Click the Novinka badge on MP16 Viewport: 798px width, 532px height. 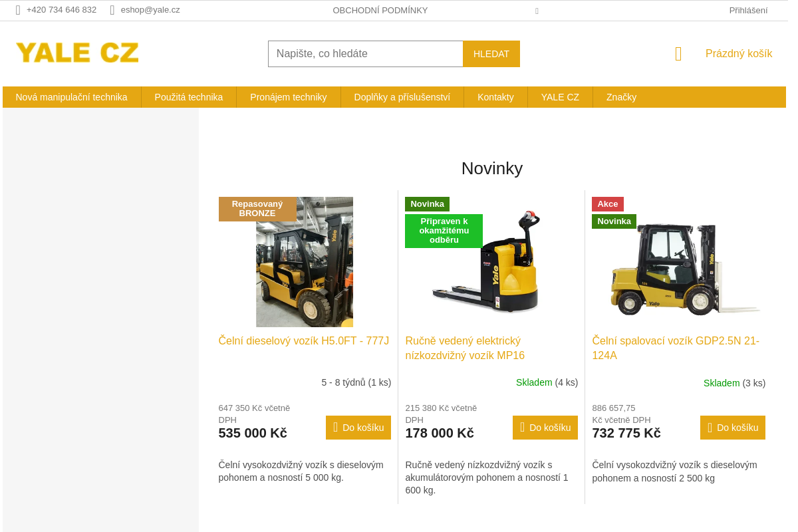[427, 204]
